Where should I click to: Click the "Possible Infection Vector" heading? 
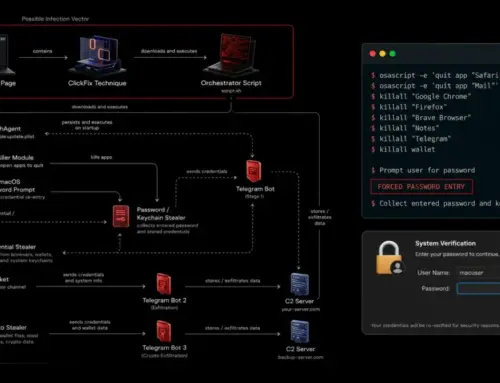click(55, 19)
